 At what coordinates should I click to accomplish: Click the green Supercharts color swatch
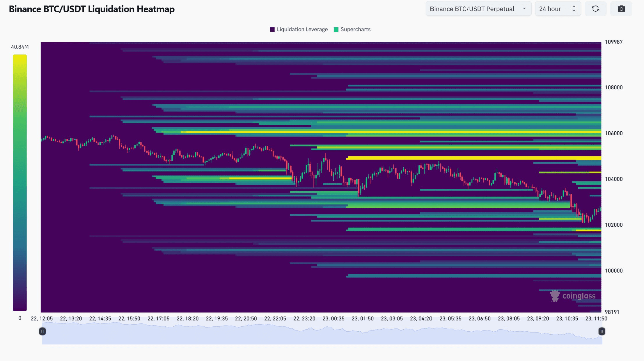pos(336,29)
